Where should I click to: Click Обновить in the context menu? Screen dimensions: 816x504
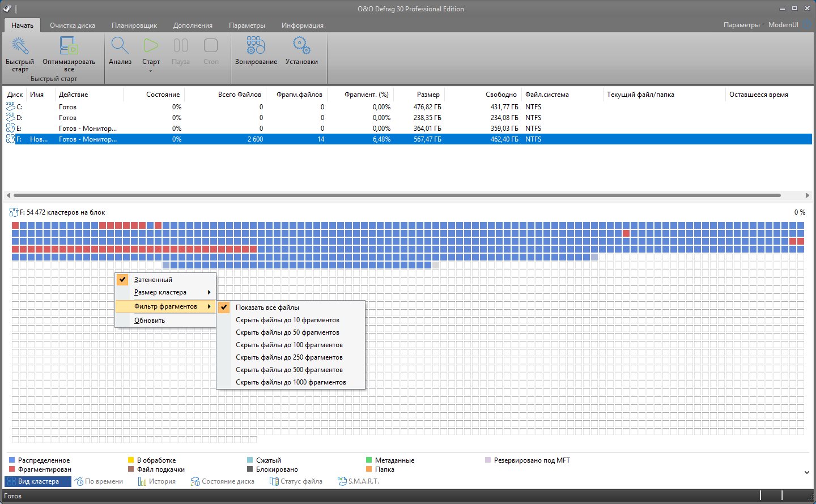coord(150,321)
